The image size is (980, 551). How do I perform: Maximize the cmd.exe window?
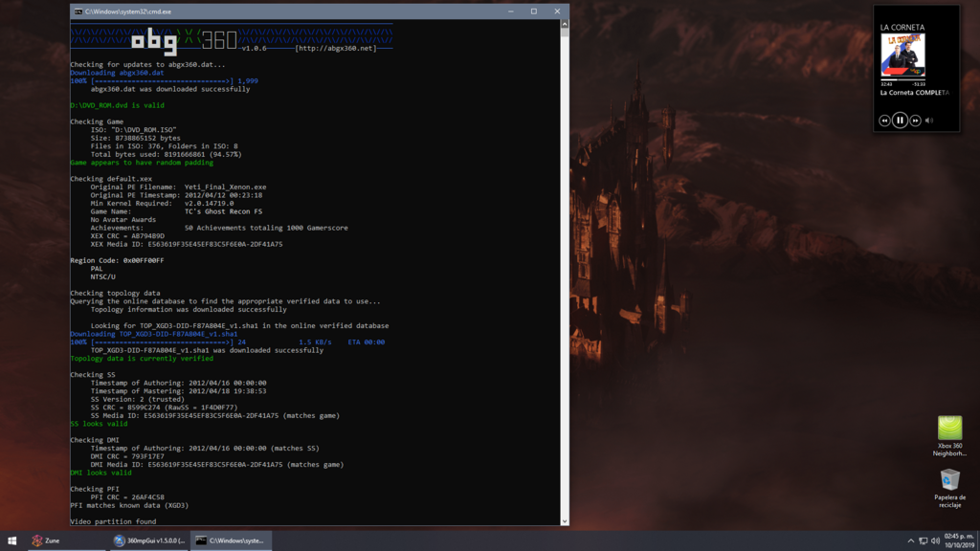pyautogui.click(x=534, y=11)
